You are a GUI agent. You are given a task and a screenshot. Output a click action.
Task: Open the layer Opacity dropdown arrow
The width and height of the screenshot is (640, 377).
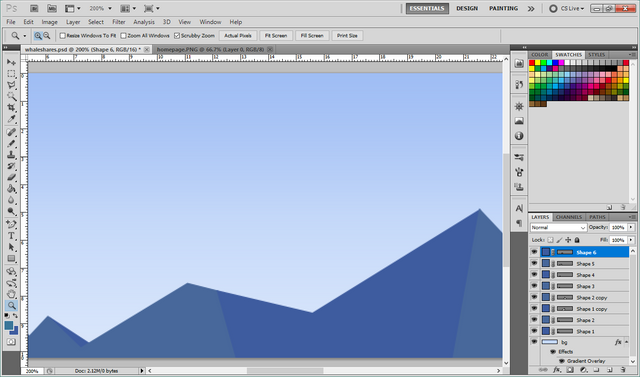pyautogui.click(x=631, y=228)
